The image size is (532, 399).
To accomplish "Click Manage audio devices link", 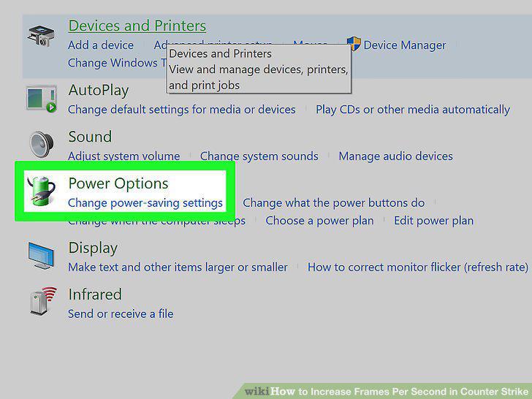I will (395, 156).
